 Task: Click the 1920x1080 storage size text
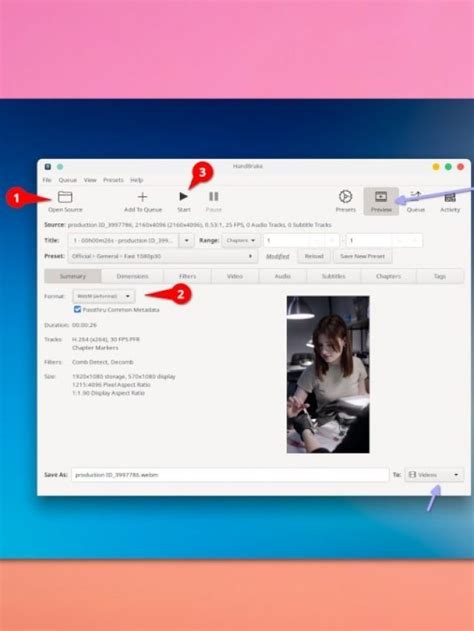[x=124, y=377]
